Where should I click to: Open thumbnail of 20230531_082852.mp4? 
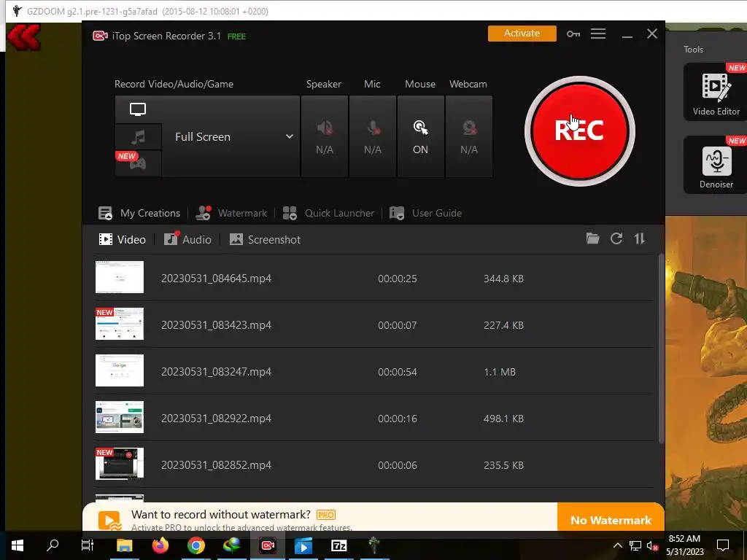pos(120,464)
